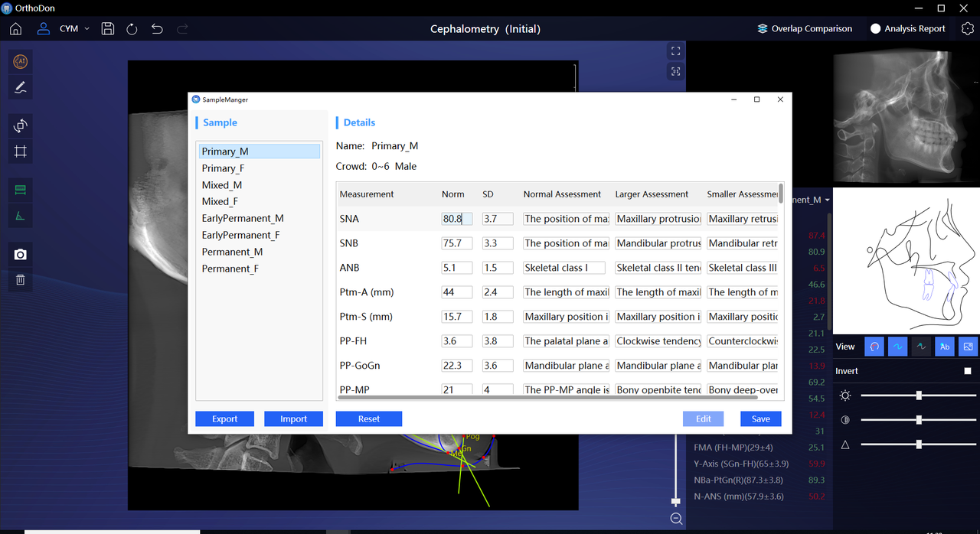
Task: Click the SNA Norm field
Action: [x=457, y=219]
